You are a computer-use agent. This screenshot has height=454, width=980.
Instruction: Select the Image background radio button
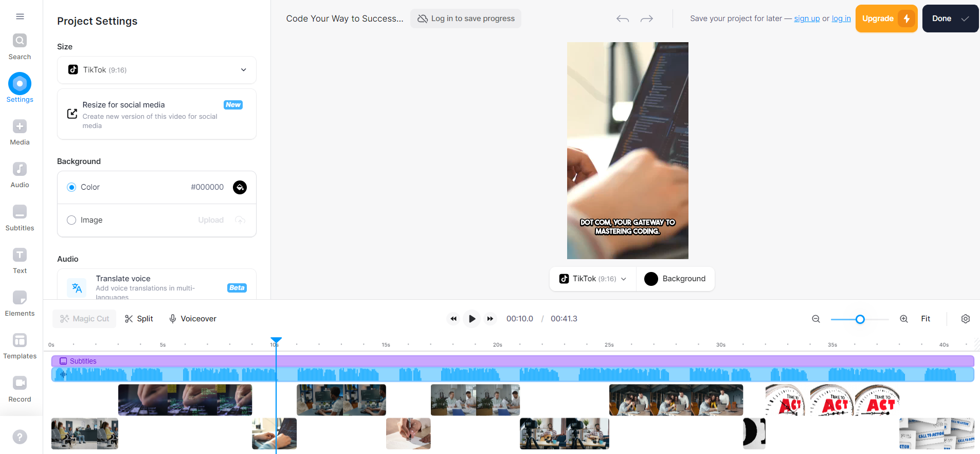point(71,220)
